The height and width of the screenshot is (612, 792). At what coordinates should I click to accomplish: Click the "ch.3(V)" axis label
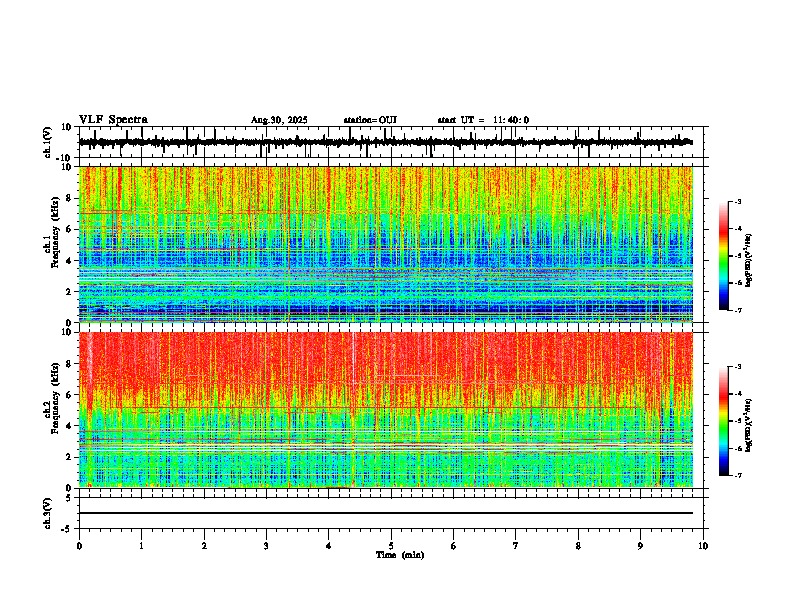click(x=48, y=513)
